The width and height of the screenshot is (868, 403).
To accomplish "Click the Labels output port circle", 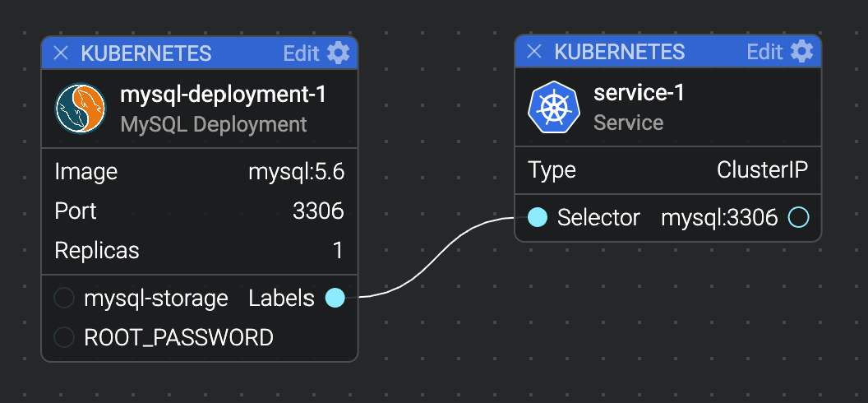I will pos(335,298).
